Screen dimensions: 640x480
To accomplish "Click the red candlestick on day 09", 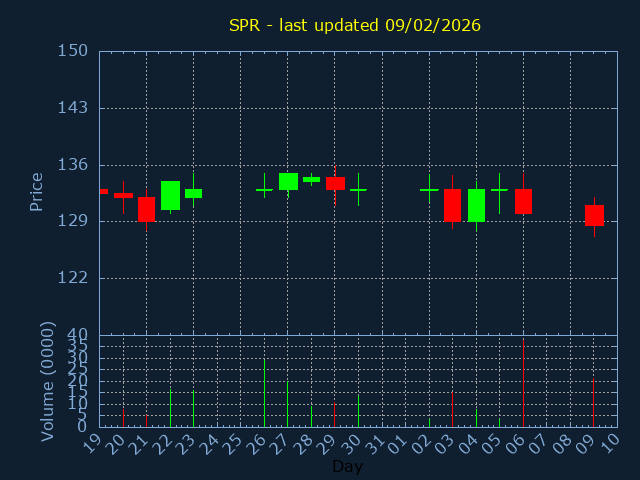I will 594,215.
